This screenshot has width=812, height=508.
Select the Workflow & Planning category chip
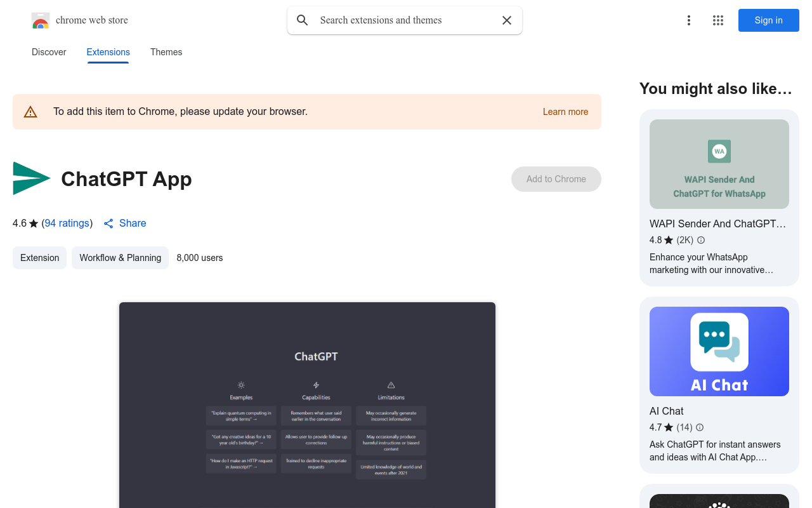[x=120, y=258]
